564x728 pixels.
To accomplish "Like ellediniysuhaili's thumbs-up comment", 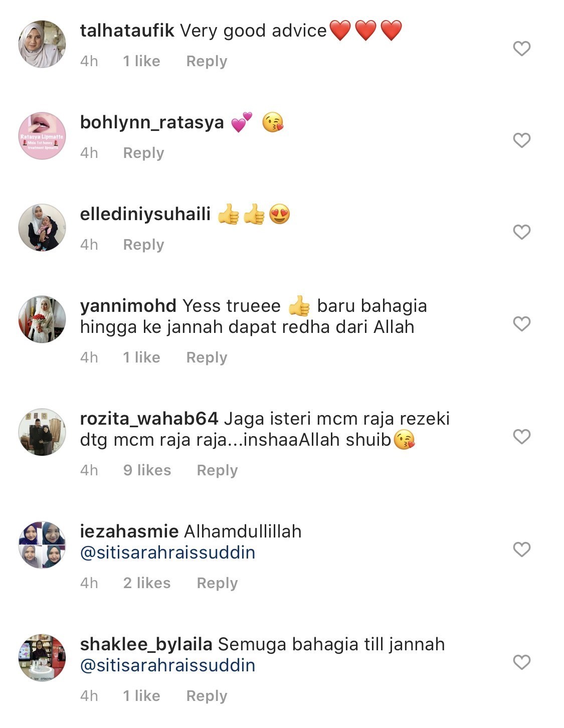I will (521, 232).
